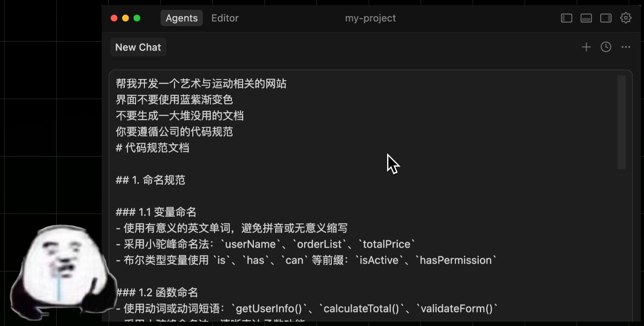Open the three-dot more options menu
644x326 pixels.
point(626,47)
